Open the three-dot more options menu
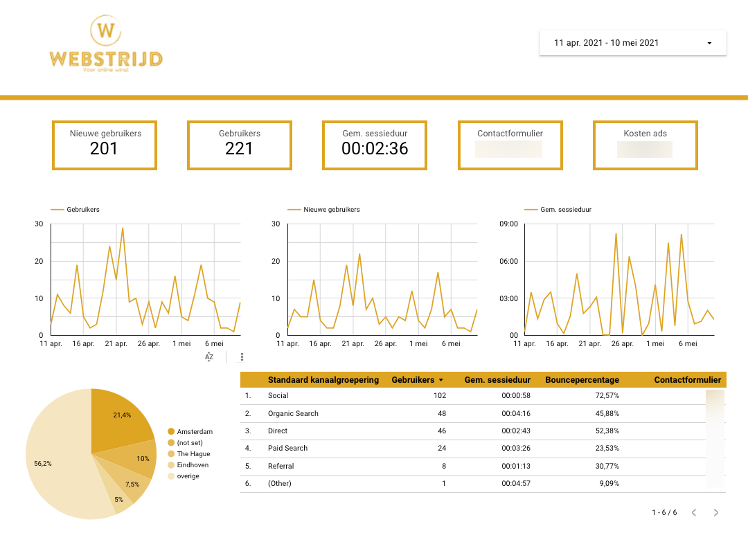Viewport: 748px width, 560px height. (x=242, y=356)
